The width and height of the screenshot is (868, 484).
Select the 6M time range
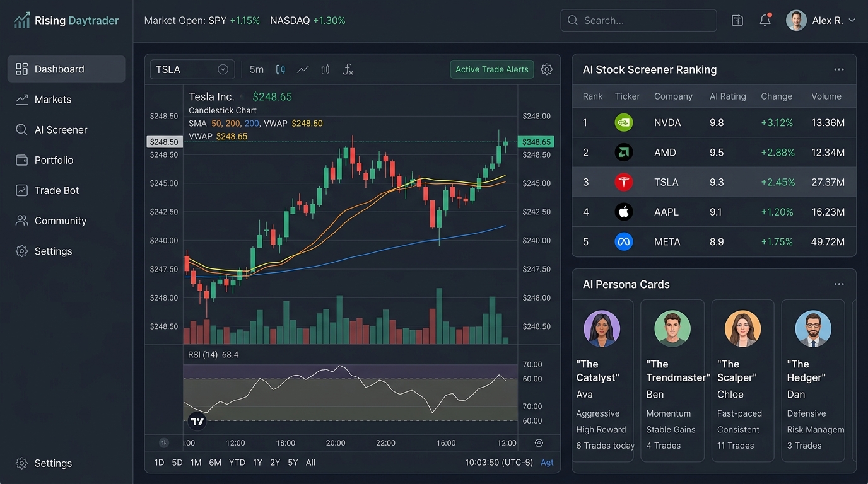(x=215, y=463)
